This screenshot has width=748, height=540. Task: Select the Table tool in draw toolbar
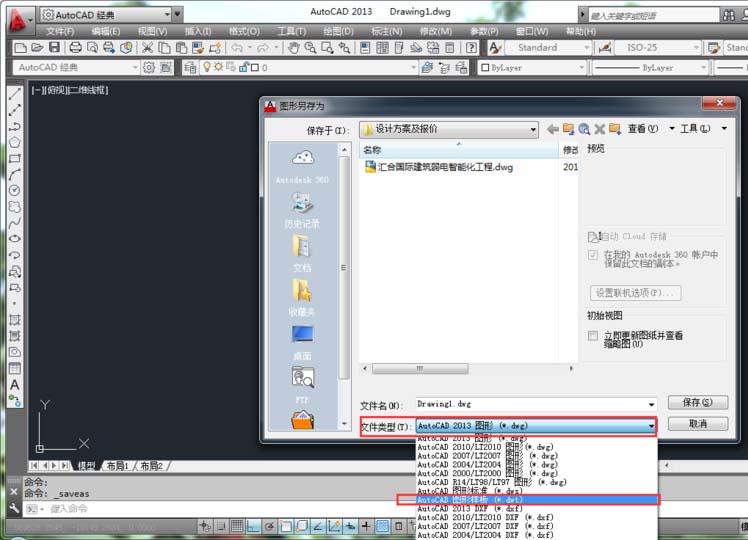coord(15,368)
